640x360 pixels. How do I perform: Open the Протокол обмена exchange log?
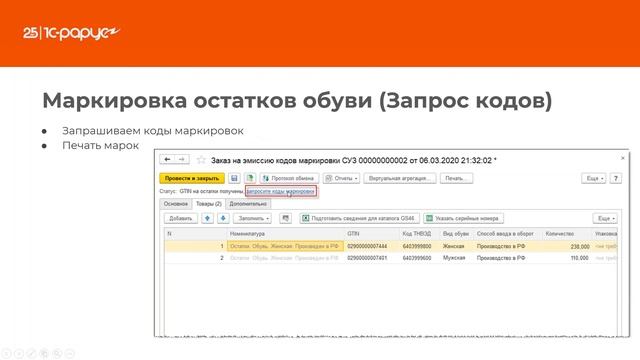point(289,178)
